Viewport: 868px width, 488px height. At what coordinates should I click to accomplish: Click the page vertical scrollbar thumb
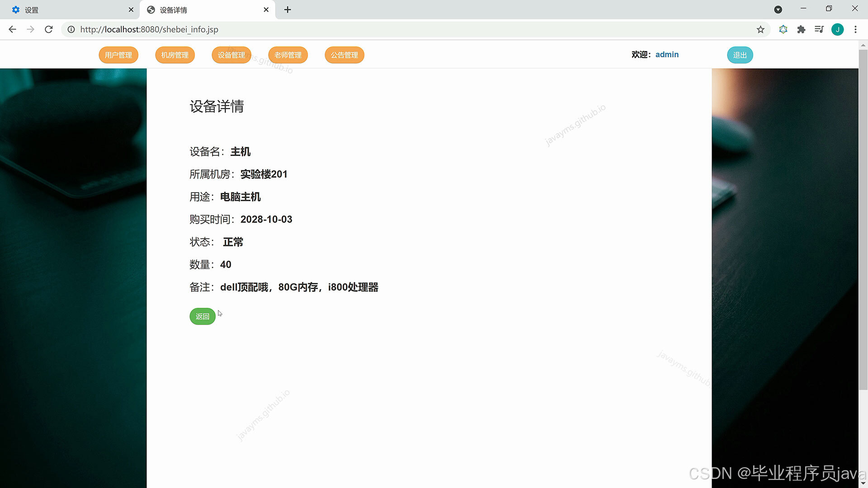863,220
